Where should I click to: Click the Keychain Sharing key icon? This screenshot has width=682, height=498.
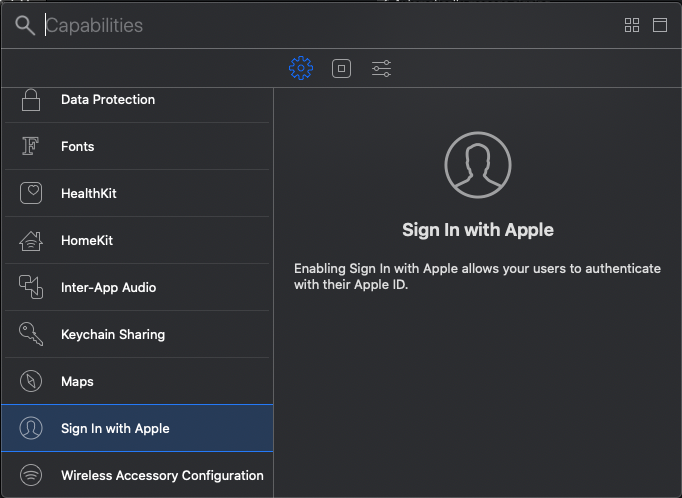click(x=31, y=335)
